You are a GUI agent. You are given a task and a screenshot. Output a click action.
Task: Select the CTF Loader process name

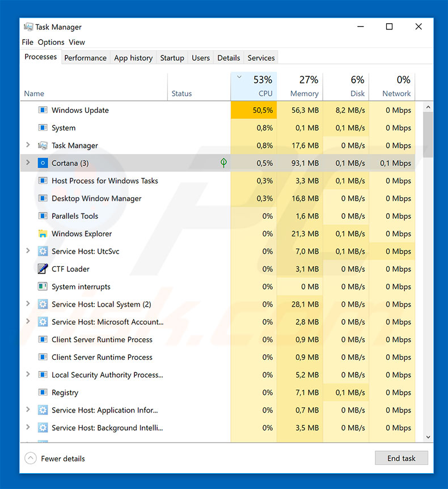70,269
